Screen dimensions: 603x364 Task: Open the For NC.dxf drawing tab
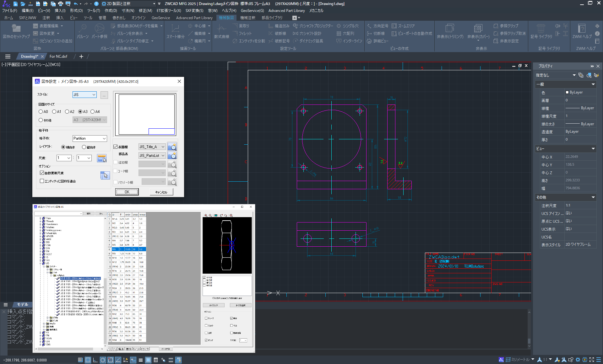coord(58,56)
